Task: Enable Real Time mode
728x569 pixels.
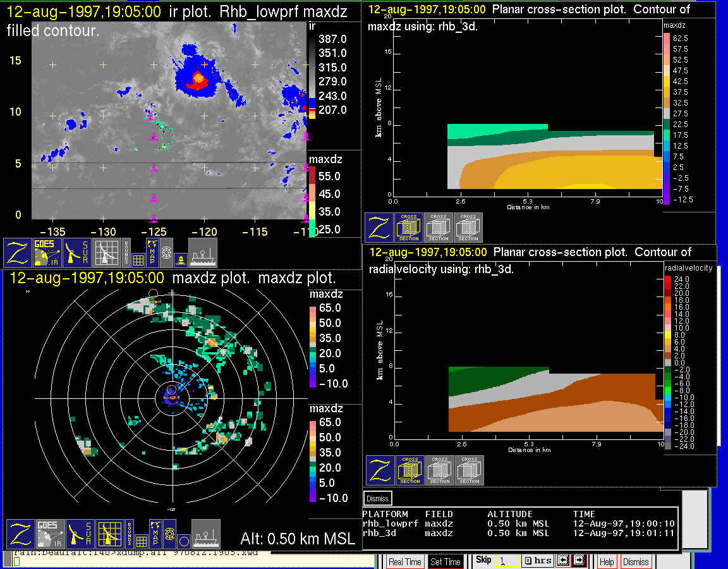Action: click(404, 561)
